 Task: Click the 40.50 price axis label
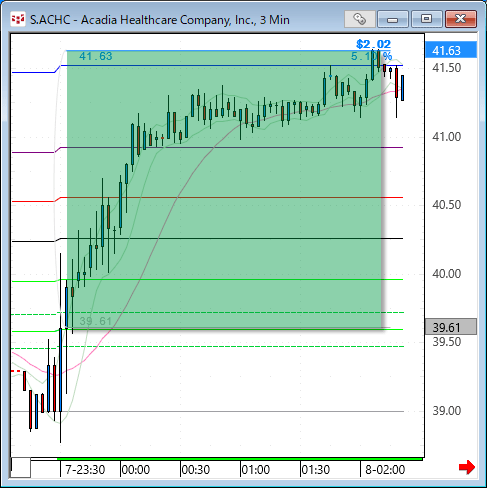pos(447,205)
